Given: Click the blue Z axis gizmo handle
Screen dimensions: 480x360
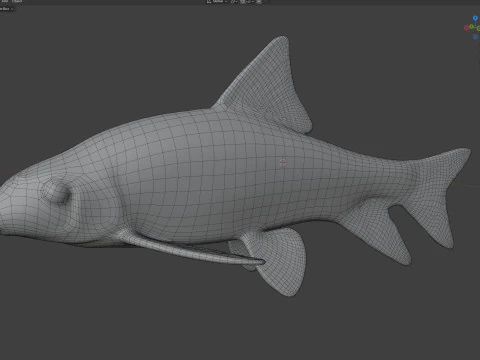Looking at the screenshot, I should click(475, 18).
